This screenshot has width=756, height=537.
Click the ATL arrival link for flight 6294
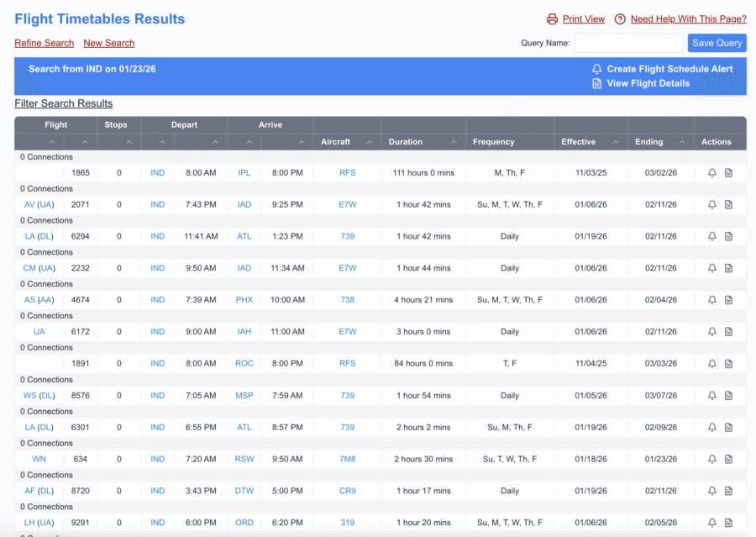click(x=244, y=236)
